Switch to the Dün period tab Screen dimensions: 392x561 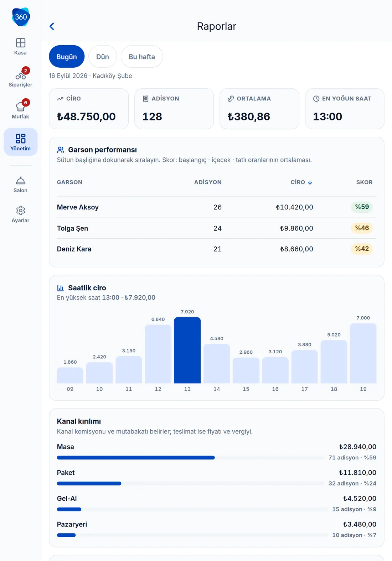103,57
